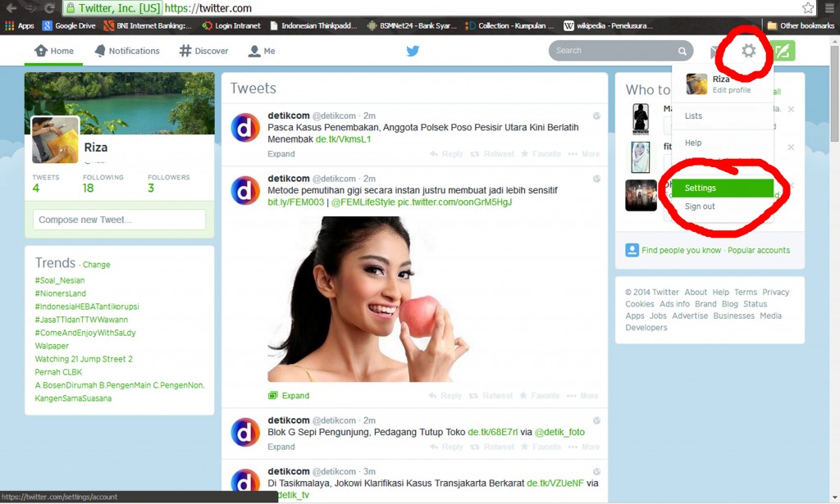Viewport: 840px width, 504px height.
Task: Dismiss the first Who to follow suggestion
Action: click(792, 109)
